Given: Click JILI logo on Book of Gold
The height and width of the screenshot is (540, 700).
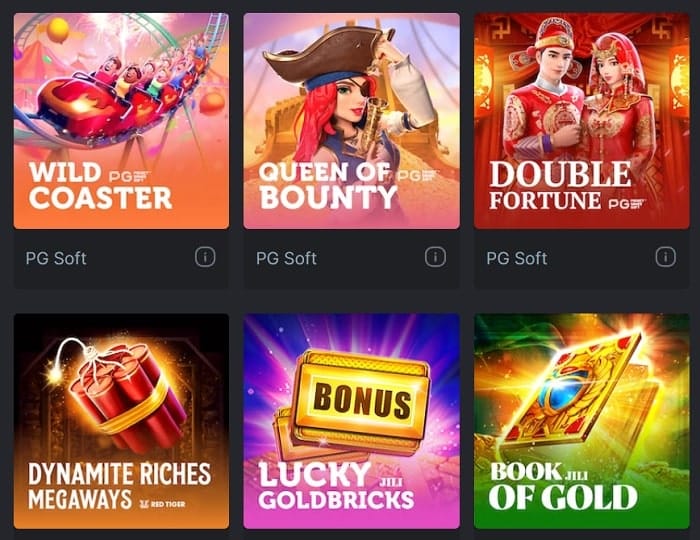Looking at the screenshot, I should tap(576, 476).
